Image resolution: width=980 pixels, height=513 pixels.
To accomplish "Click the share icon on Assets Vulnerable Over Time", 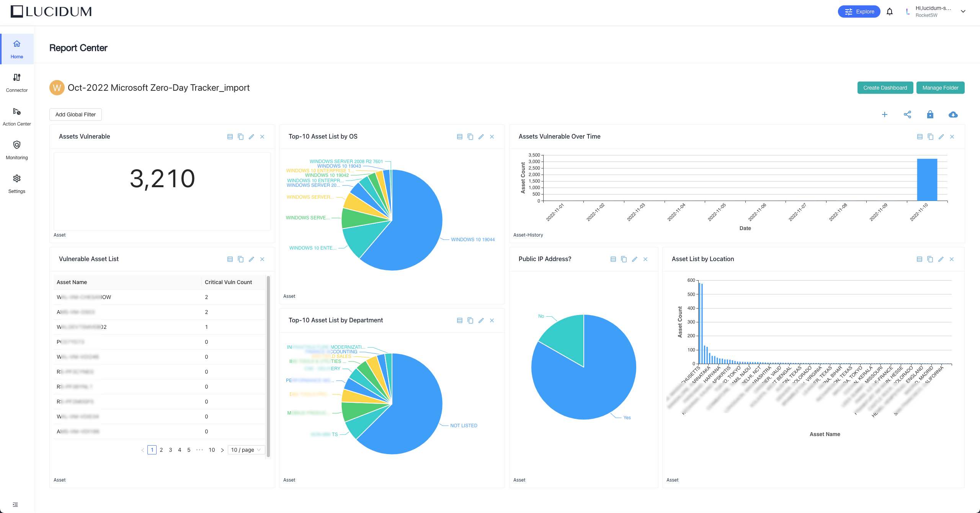I will point(930,136).
